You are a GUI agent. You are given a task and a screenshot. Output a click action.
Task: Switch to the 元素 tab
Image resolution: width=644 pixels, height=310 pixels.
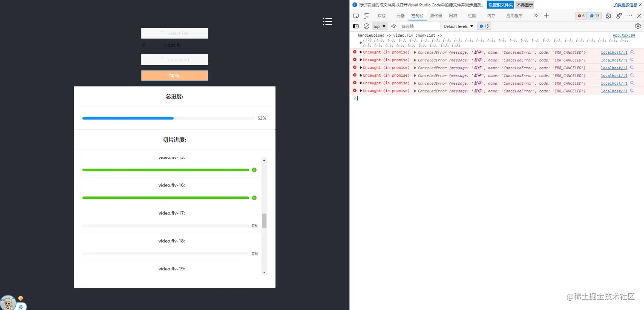click(x=400, y=16)
